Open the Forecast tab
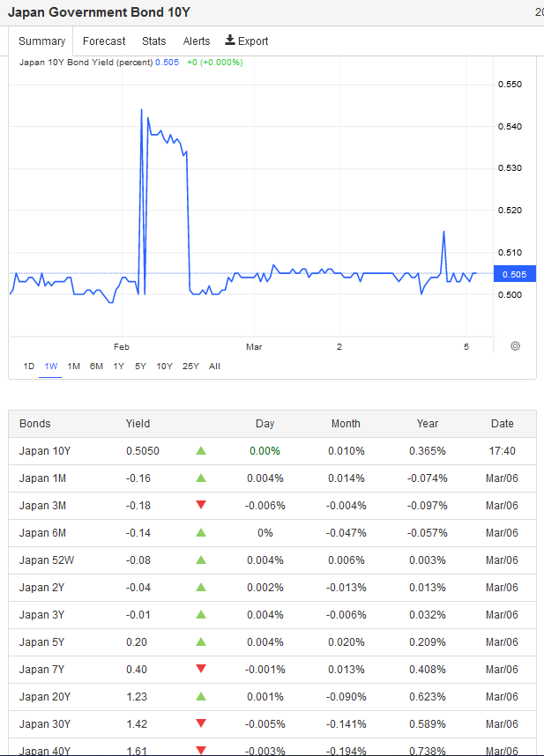 [104, 41]
